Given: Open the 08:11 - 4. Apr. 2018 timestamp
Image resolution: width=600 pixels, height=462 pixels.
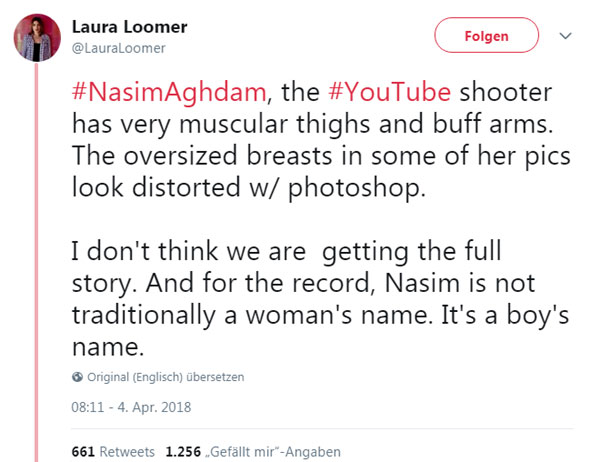Looking at the screenshot, I should click(131, 406).
